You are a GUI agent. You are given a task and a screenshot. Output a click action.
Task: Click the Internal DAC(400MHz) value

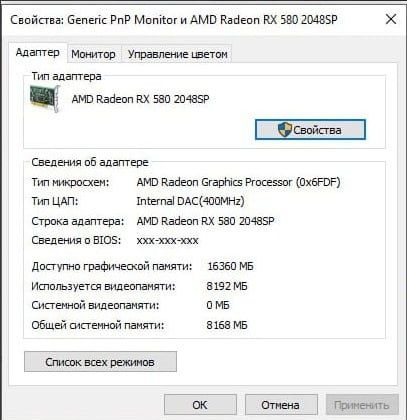(190, 201)
